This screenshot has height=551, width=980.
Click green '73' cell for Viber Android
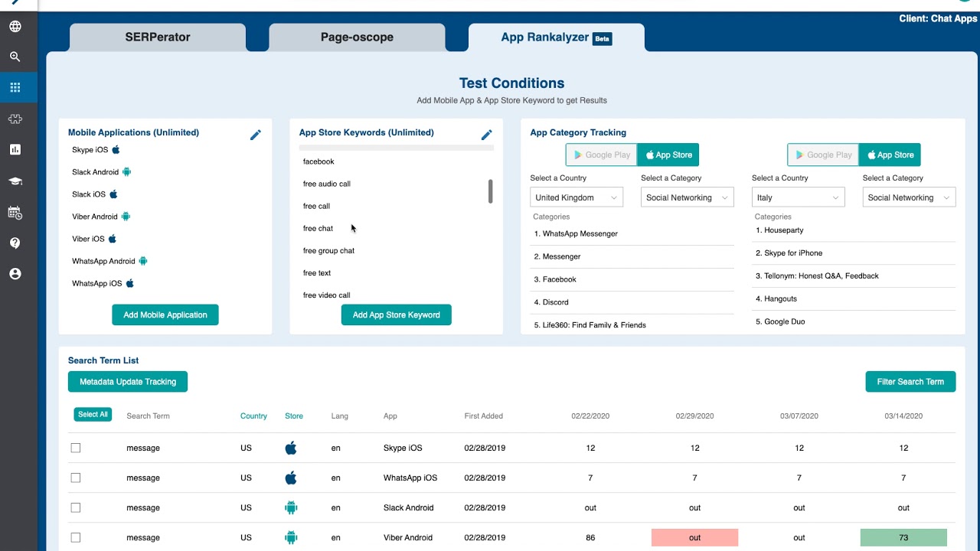[903, 537]
